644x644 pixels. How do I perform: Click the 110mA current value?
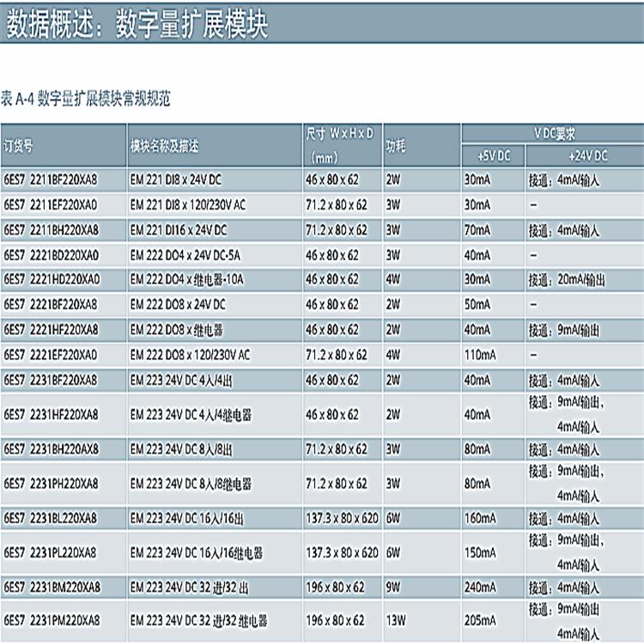click(x=480, y=355)
